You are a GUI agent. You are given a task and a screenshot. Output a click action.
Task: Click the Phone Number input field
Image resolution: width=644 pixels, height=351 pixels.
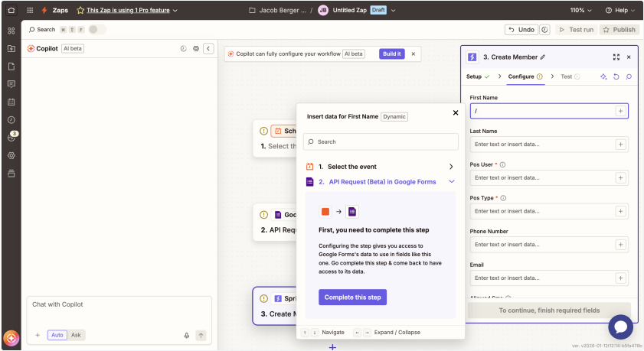[549, 245]
